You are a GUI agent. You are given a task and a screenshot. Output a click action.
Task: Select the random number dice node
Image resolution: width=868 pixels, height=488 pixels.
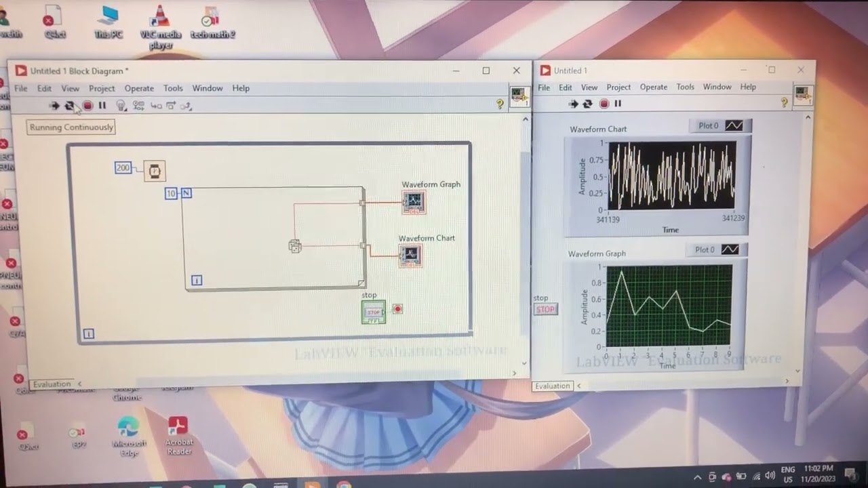pyautogui.click(x=295, y=247)
